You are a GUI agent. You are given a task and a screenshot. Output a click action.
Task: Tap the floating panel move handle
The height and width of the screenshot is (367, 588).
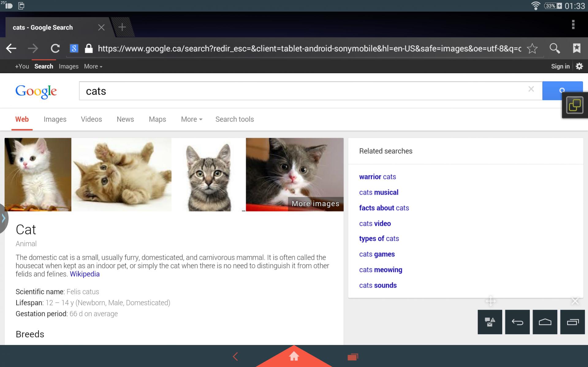(491, 301)
